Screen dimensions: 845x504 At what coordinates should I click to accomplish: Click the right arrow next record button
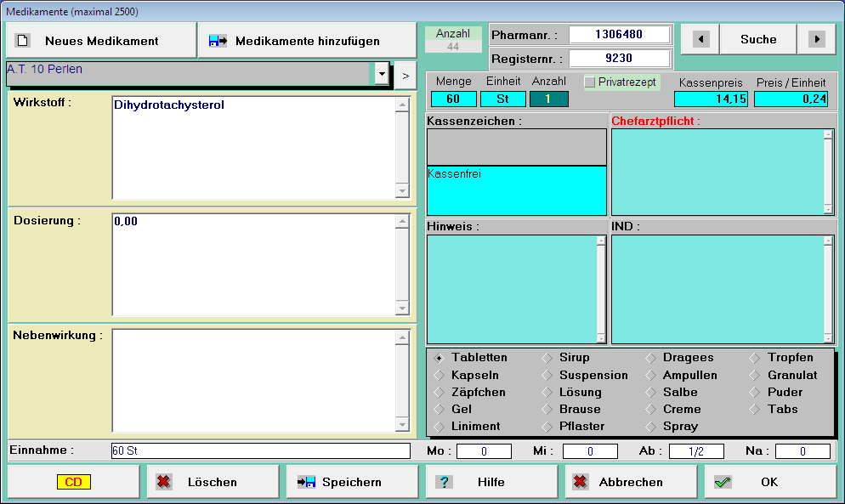816,39
